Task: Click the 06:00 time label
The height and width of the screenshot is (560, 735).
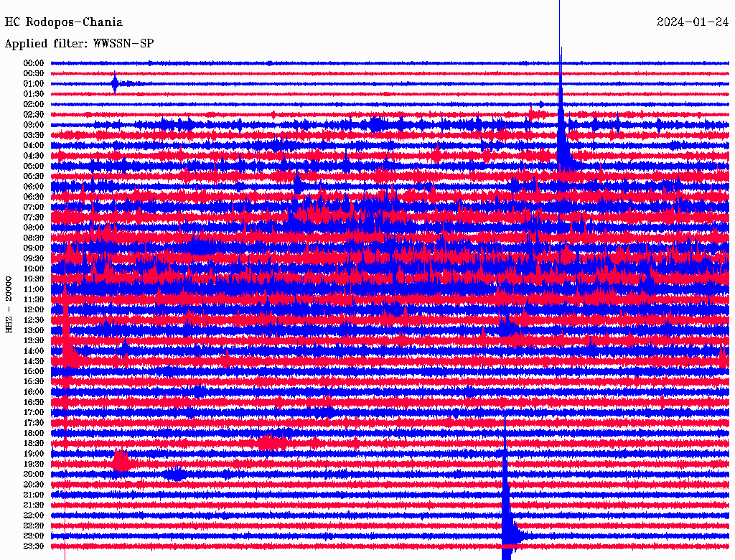Action: tap(34, 186)
